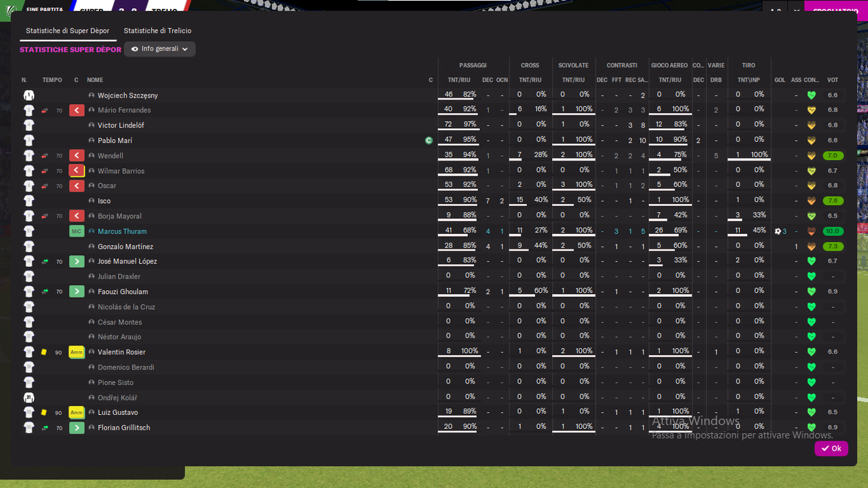The width and height of the screenshot is (868, 488).
Task: Click the green club logo top-left
Action: click(10, 10)
